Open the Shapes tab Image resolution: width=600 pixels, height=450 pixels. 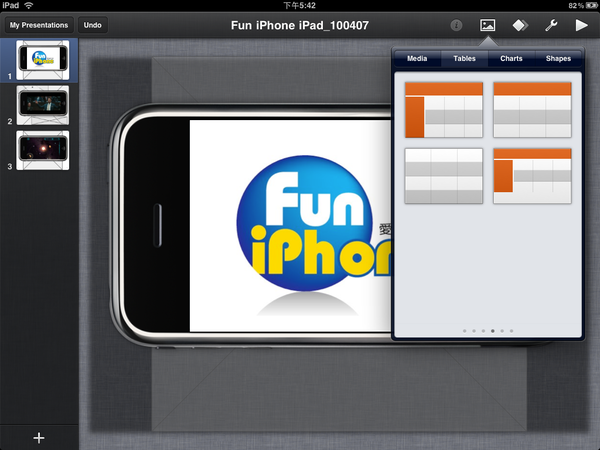coord(558,59)
